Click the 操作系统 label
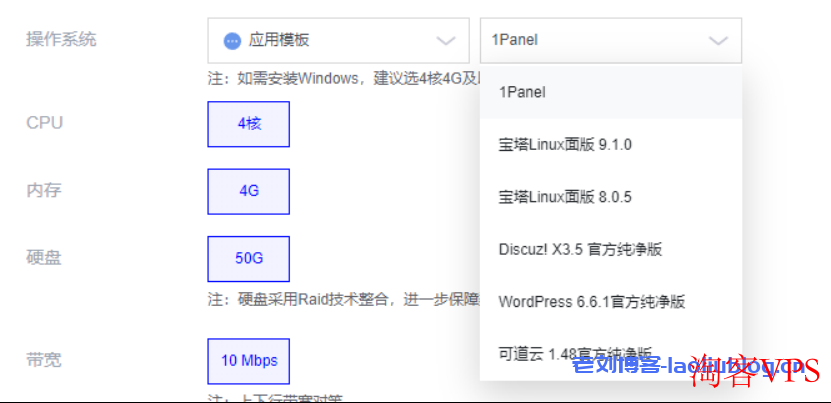The image size is (831, 403). coord(61,39)
